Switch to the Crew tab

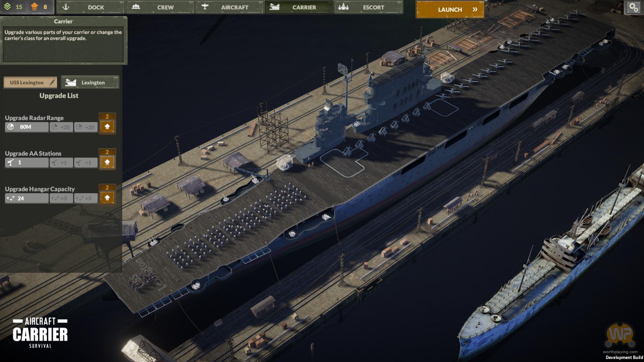(160, 7)
